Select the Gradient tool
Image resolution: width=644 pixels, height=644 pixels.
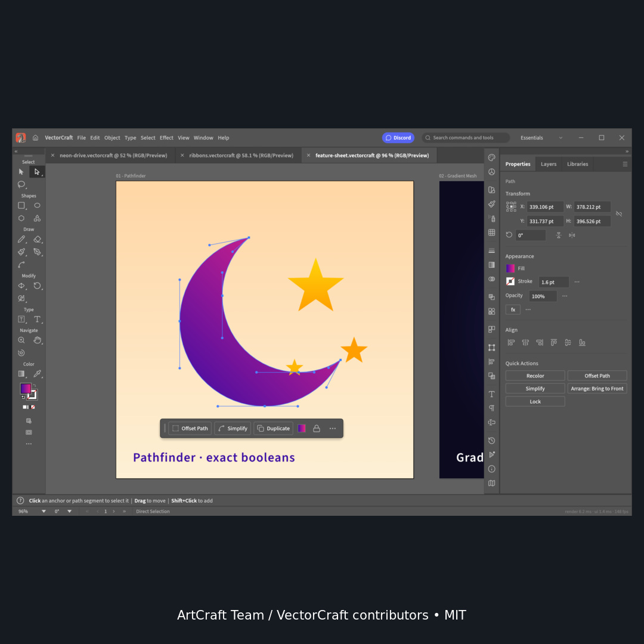[x=21, y=374]
